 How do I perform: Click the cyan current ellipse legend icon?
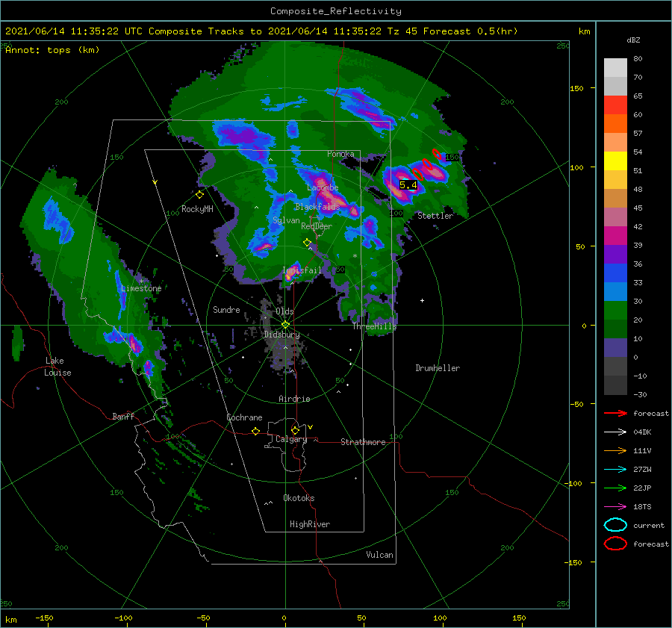click(x=615, y=525)
